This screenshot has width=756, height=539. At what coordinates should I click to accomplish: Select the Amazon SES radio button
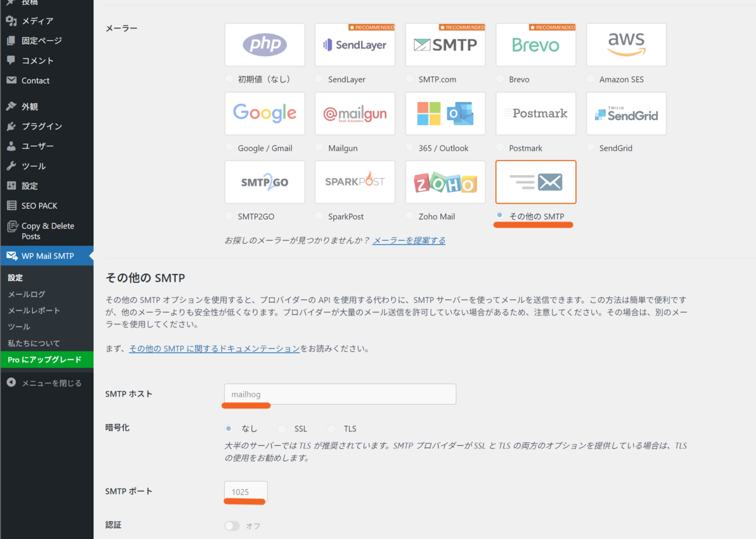(x=590, y=79)
